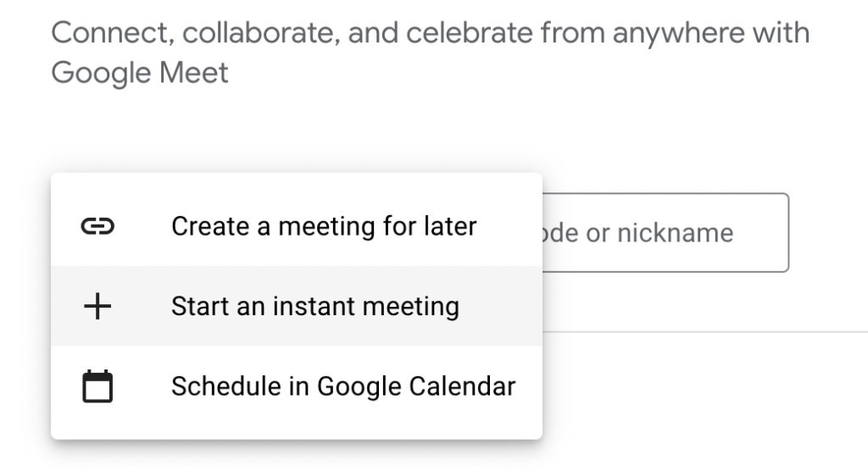Click the calendar icon in the menu
This screenshot has height=472, width=868.
click(97, 386)
